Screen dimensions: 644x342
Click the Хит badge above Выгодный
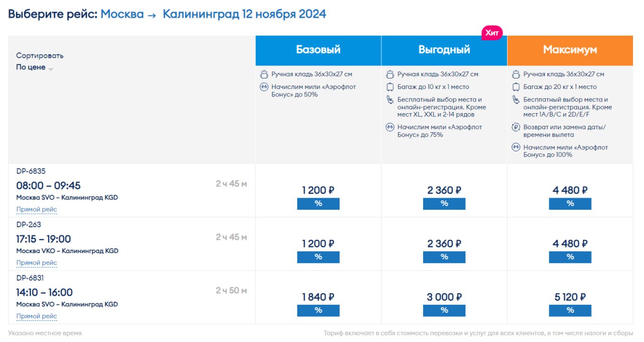coord(492,33)
